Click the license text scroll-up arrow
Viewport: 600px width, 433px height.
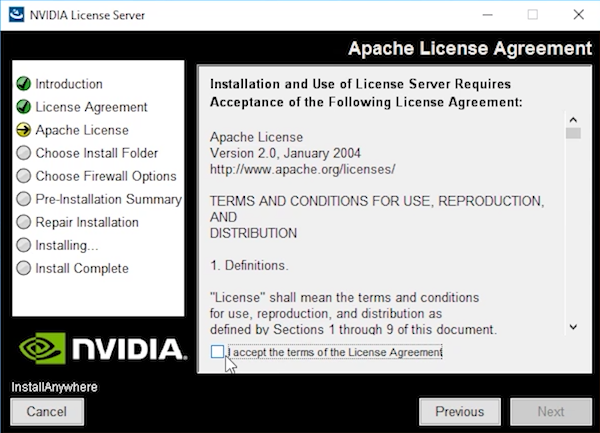[x=573, y=120]
